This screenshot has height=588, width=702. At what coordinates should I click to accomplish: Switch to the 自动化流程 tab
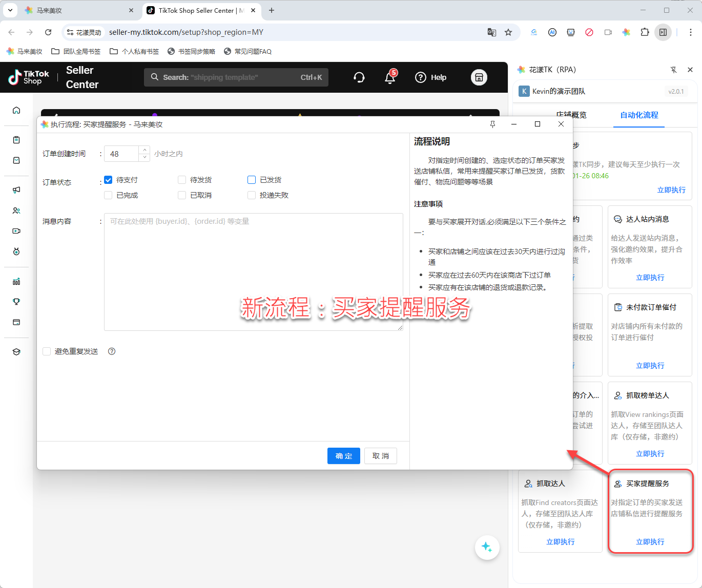tap(639, 115)
